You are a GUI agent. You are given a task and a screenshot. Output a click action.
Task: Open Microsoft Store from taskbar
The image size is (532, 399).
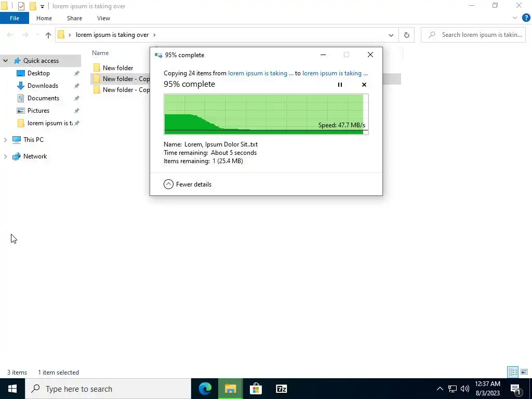(256, 389)
